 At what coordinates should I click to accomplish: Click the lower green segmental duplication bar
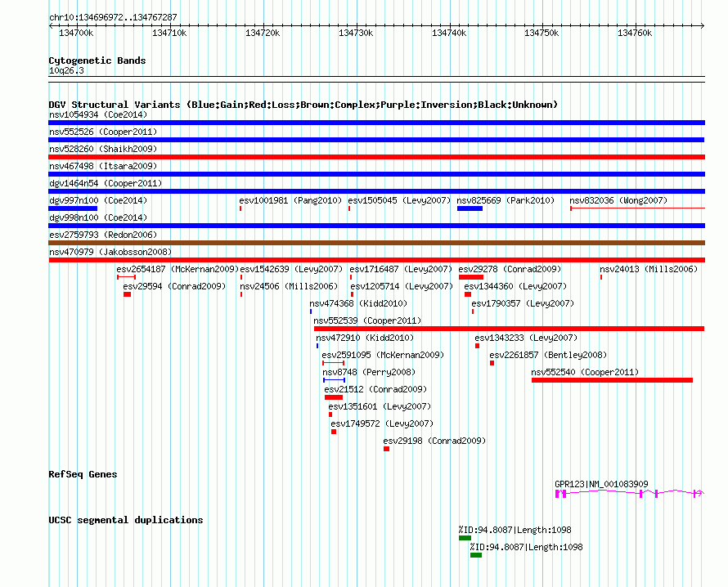(476, 555)
